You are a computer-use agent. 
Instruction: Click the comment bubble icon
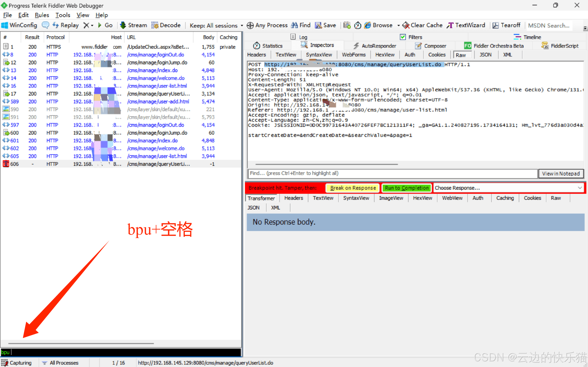[45, 25]
